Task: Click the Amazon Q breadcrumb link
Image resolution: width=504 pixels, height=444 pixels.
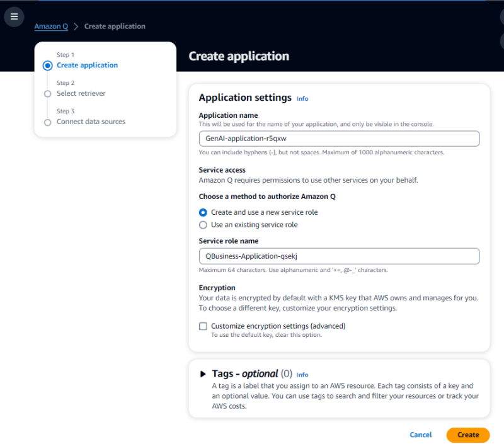Action: (51, 26)
